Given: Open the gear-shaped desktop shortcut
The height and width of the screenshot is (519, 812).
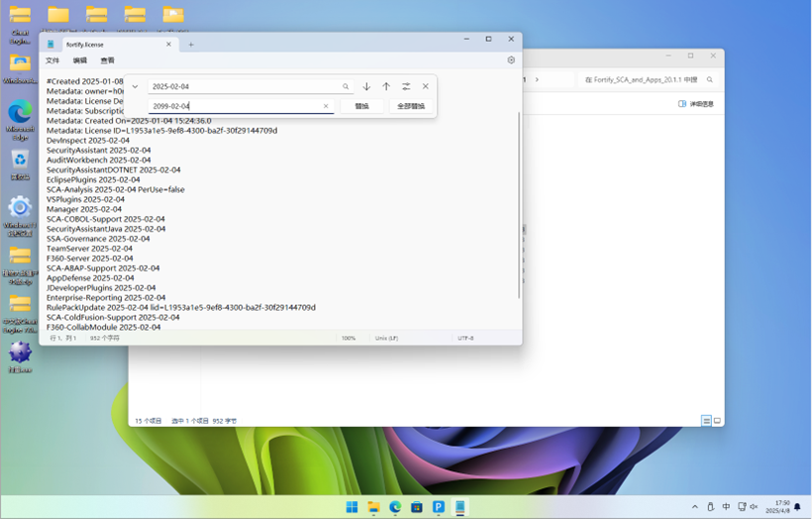Looking at the screenshot, I should point(20,216).
